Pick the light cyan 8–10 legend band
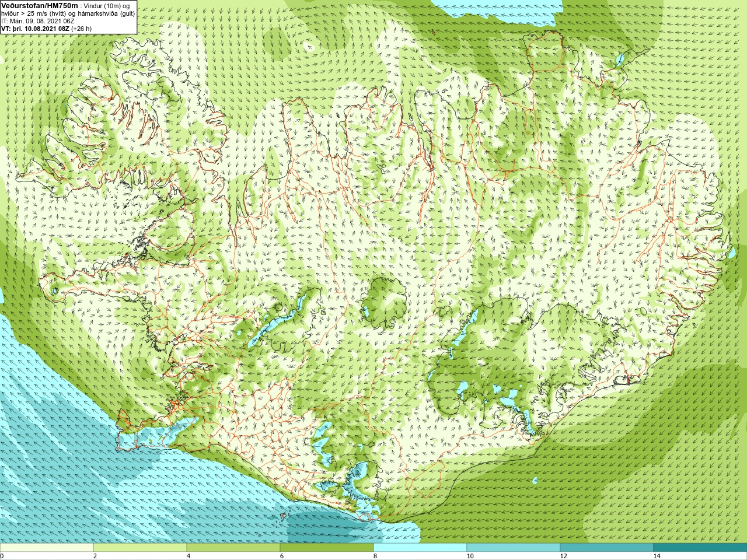747x560 pixels. [420, 548]
